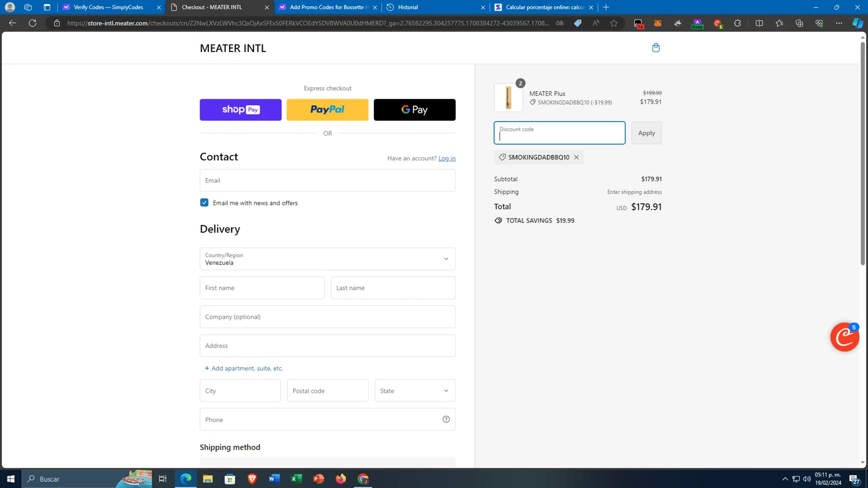This screenshot has width=868, height=488.
Task: Click the browser back arrow
Action: click(x=13, y=23)
